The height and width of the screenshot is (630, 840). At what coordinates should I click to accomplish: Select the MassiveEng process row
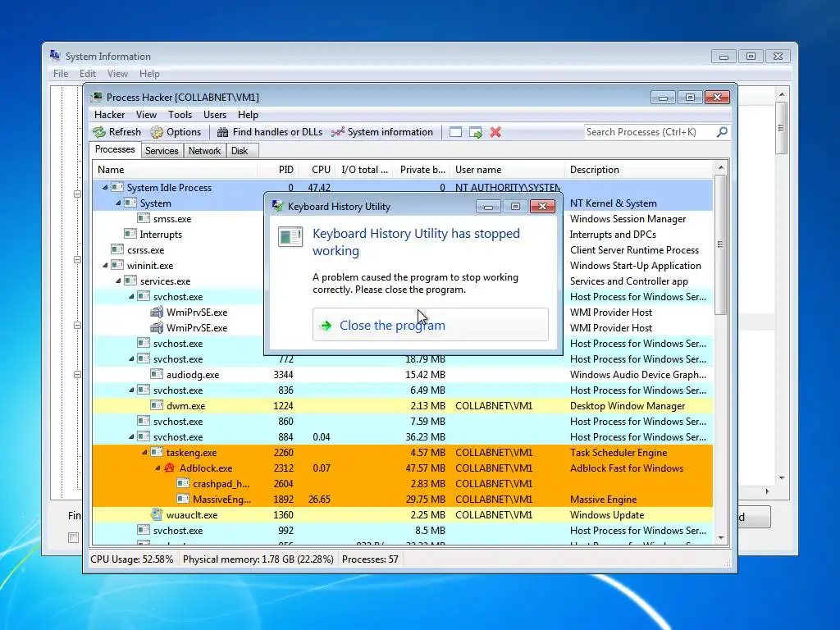point(402,499)
